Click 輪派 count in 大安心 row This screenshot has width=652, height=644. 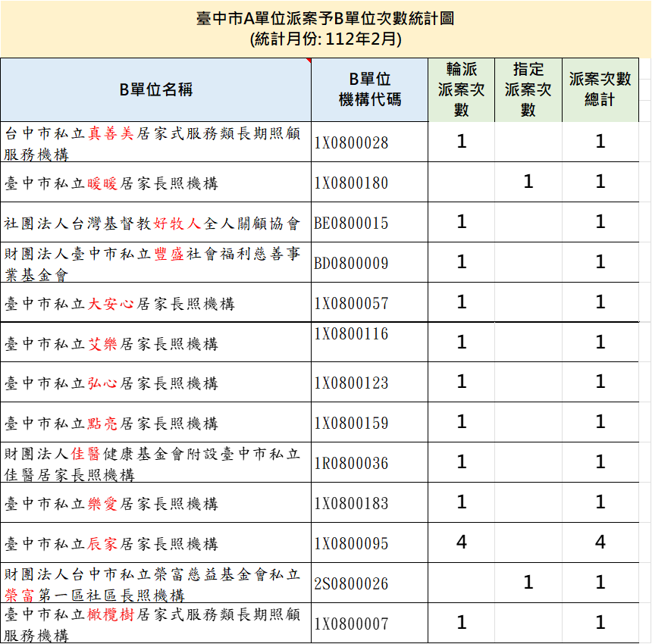click(x=462, y=302)
